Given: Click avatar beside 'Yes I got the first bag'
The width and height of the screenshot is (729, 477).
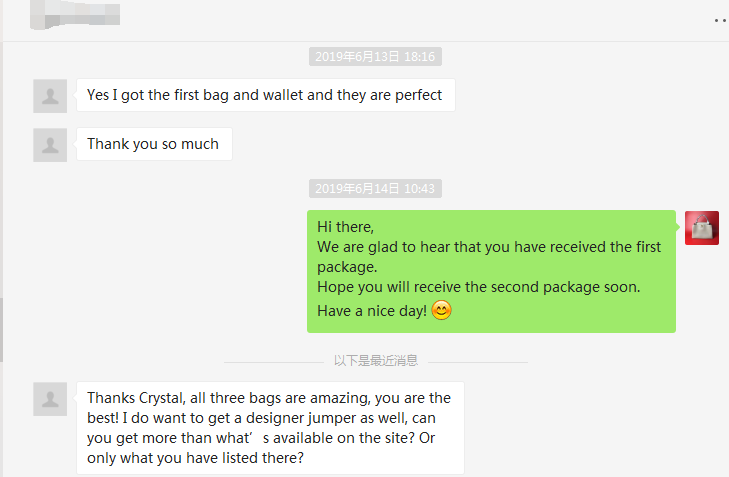Looking at the screenshot, I should [50, 96].
